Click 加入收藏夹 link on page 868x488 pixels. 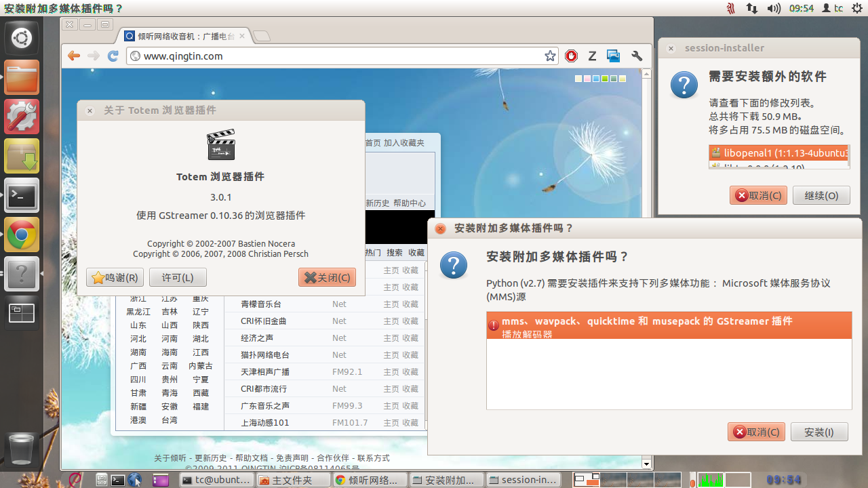pyautogui.click(x=404, y=143)
